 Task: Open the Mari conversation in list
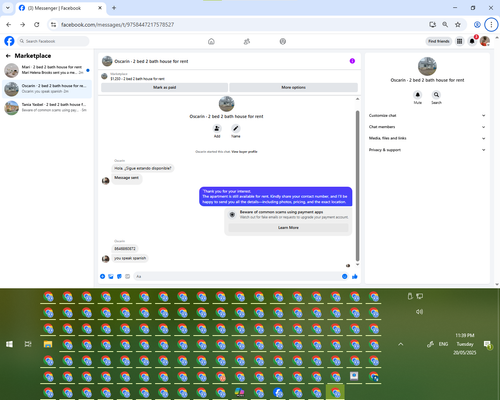(47, 70)
